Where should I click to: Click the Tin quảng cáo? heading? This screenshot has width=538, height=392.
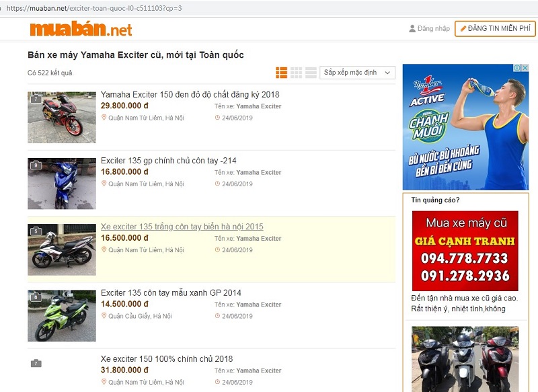[435, 200]
